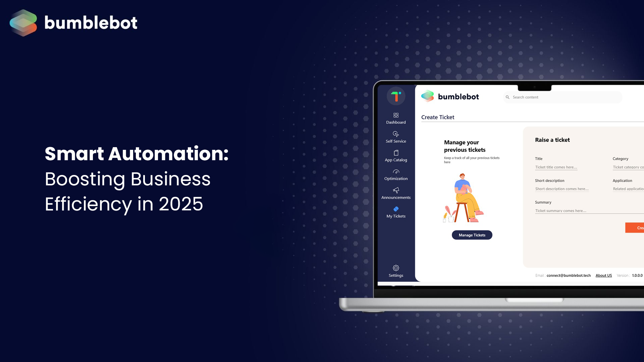Select the Create Ticket tab
This screenshot has width=644, height=362.
pos(437,117)
